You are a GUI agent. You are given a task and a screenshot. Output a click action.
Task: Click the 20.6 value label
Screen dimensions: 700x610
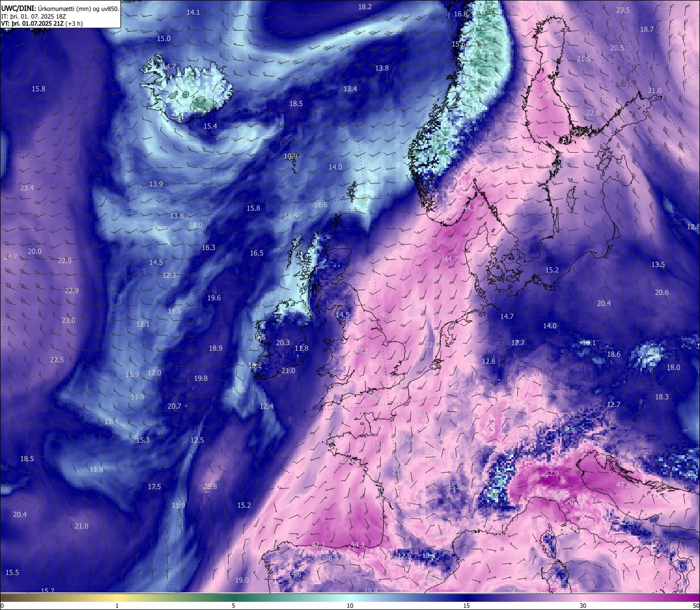click(662, 292)
